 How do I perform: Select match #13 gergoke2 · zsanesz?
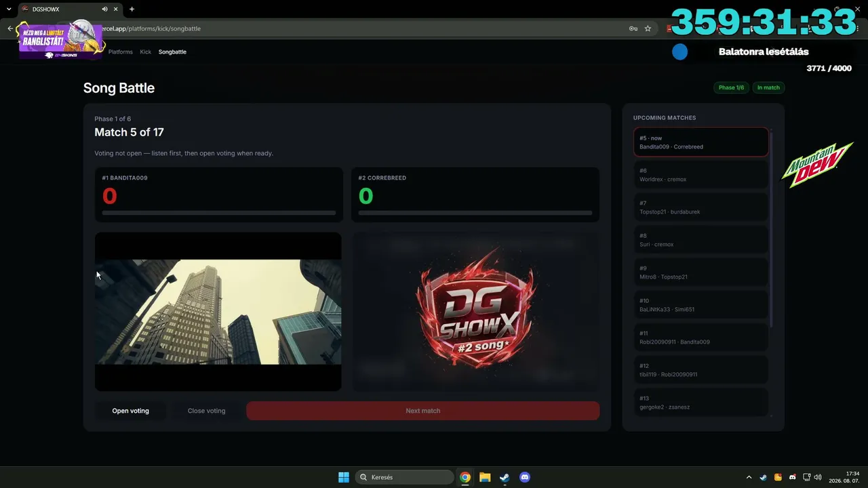point(701,402)
